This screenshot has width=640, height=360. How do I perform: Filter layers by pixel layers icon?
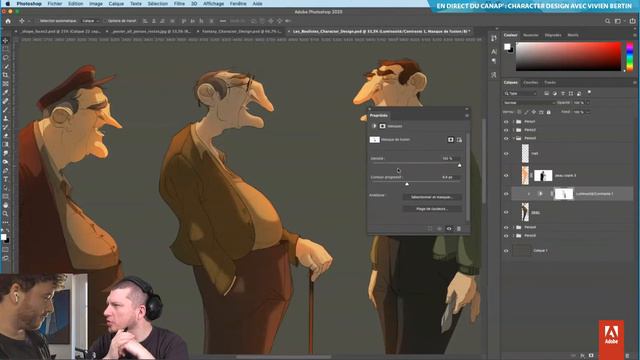pyautogui.click(x=546, y=93)
